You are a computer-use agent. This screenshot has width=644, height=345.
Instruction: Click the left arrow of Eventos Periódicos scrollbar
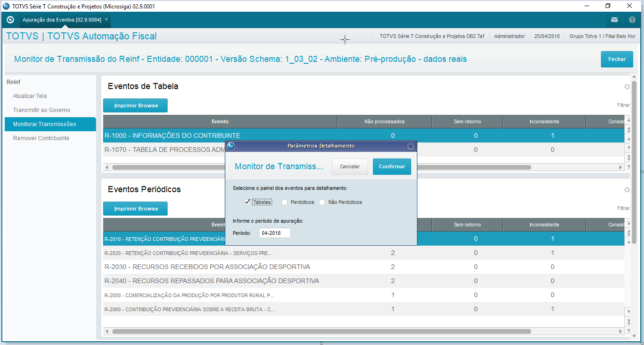pyautogui.click(x=106, y=331)
